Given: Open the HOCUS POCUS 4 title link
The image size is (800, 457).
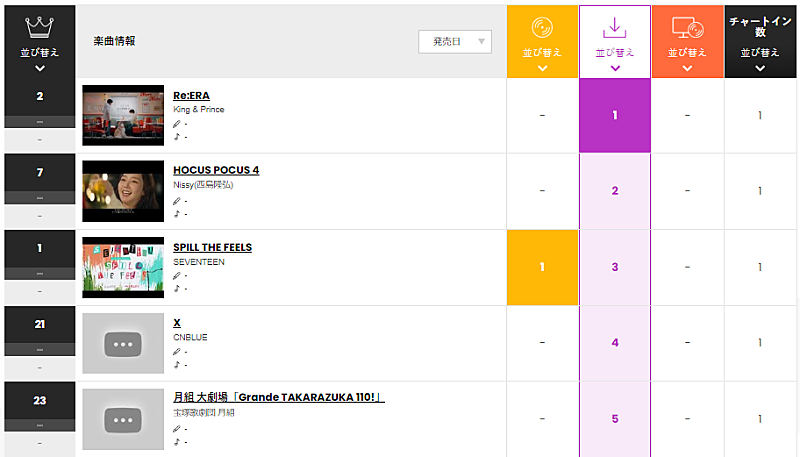Looking at the screenshot, I should pyautogui.click(x=216, y=170).
